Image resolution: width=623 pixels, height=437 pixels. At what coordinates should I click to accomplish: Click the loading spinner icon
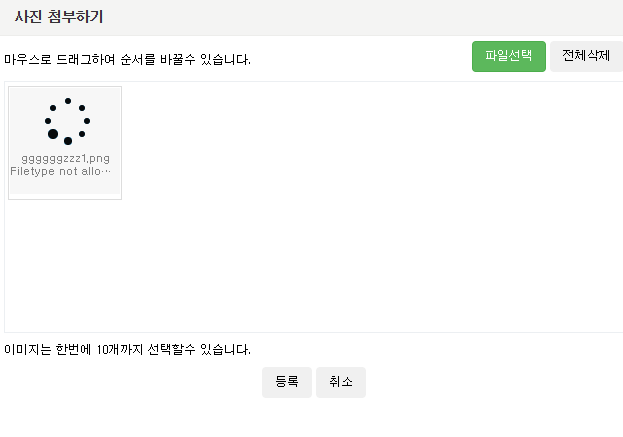66,121
